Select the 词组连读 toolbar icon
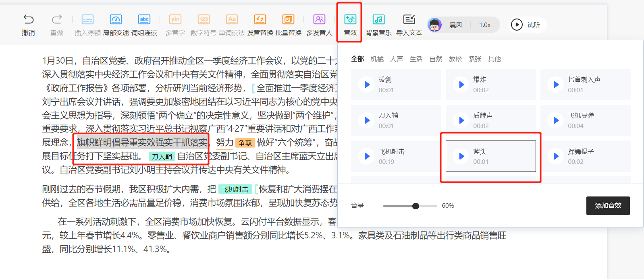Viewport: 644px width, 279px height. [x=144, y=19]
